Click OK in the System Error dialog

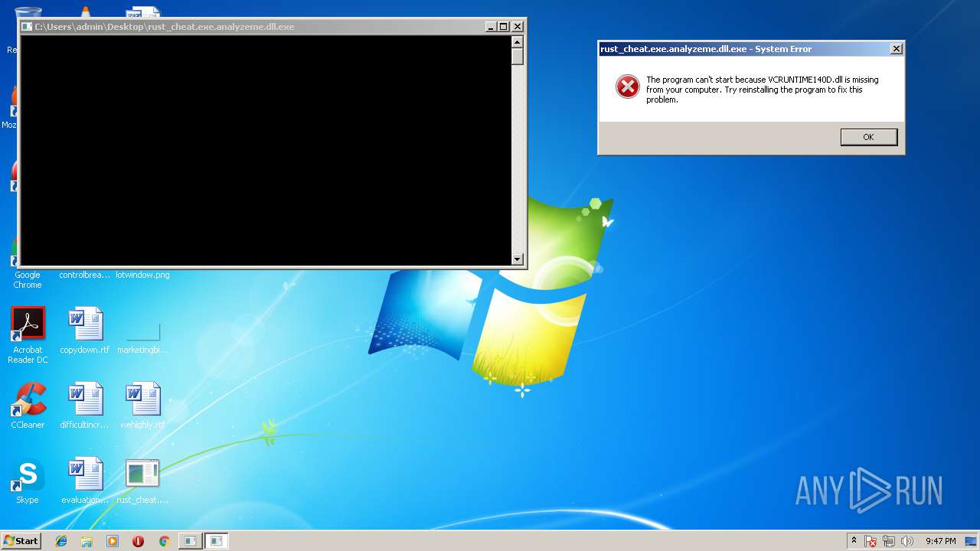pyautogui.click(x=868, y=137)
